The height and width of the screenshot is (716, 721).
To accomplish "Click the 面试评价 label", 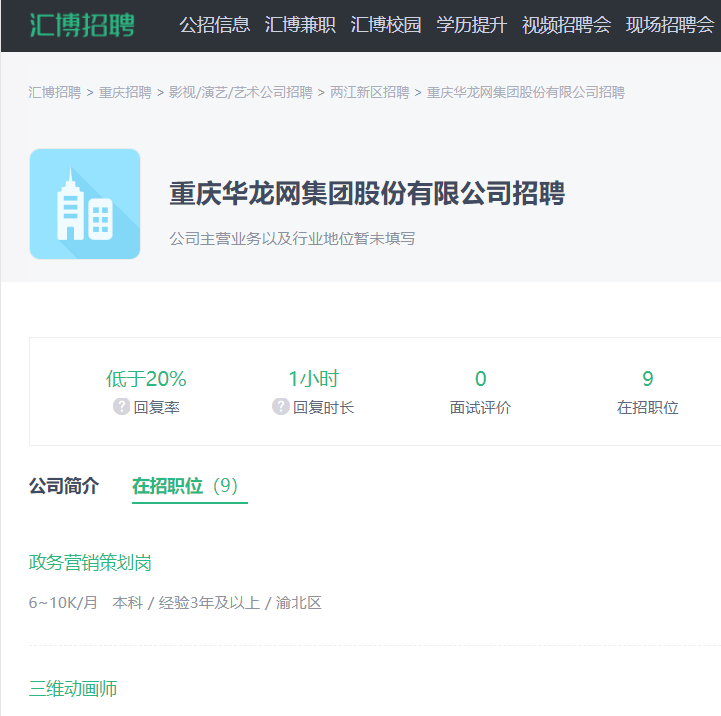I will tap(481, 407).
